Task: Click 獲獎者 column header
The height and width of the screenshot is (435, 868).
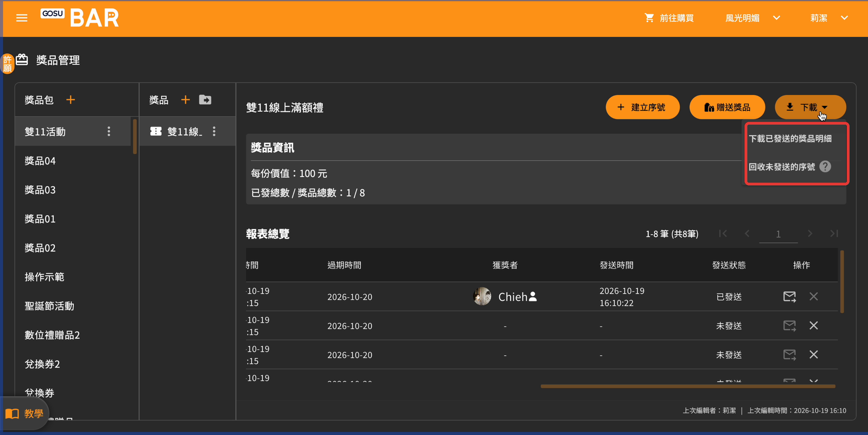Action: [x=505, y=265]
